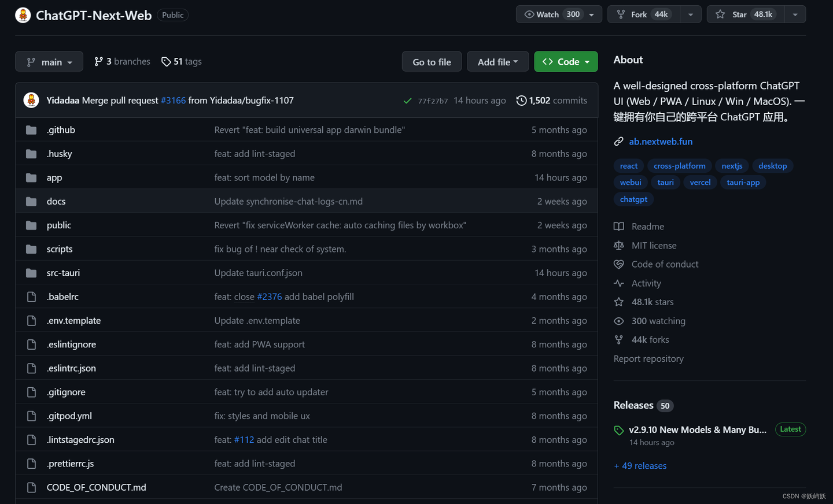This screenshot has height=504, width=833.
Task: Open the docs folder icon
Action: coord(31,201)
